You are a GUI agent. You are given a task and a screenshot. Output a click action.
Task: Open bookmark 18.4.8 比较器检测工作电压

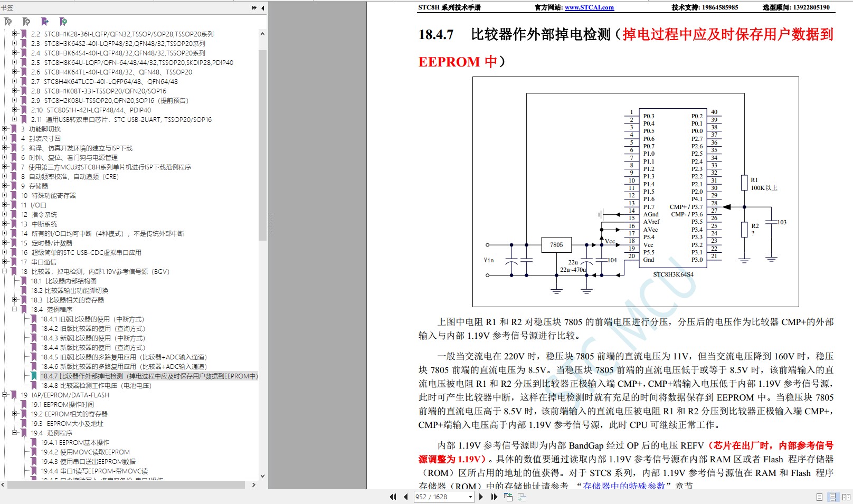pos(96,386)
